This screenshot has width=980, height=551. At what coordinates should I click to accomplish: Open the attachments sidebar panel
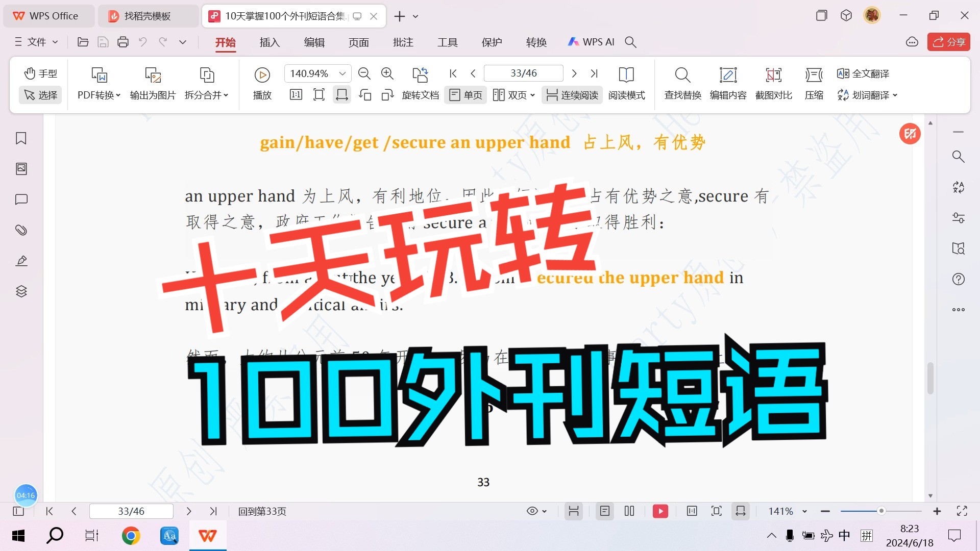click(21, 230)
